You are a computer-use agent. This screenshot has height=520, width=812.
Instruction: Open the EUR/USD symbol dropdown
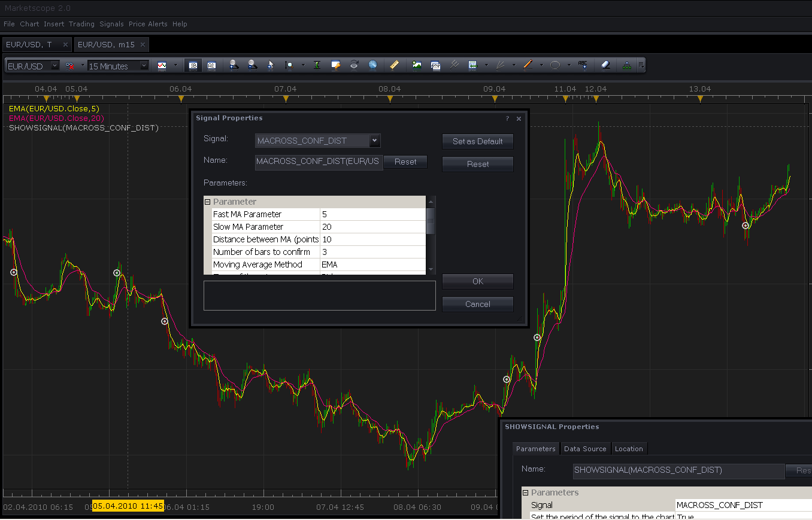[54, 65]
